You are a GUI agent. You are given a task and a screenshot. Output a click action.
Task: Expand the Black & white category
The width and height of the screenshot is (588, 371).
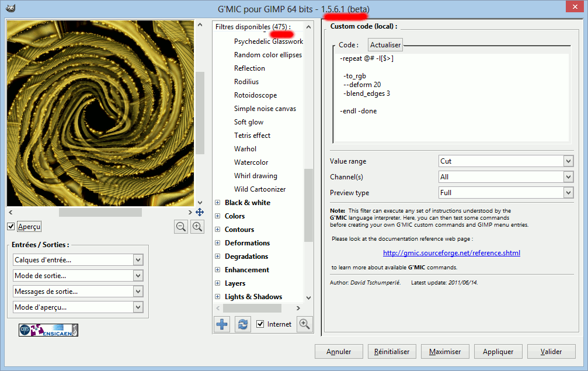pyautogui.click(x=217, y=203)
